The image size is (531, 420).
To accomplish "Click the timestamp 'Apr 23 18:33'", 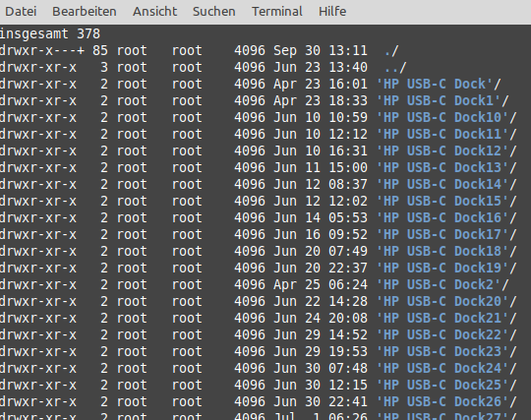I will [321, 101].
